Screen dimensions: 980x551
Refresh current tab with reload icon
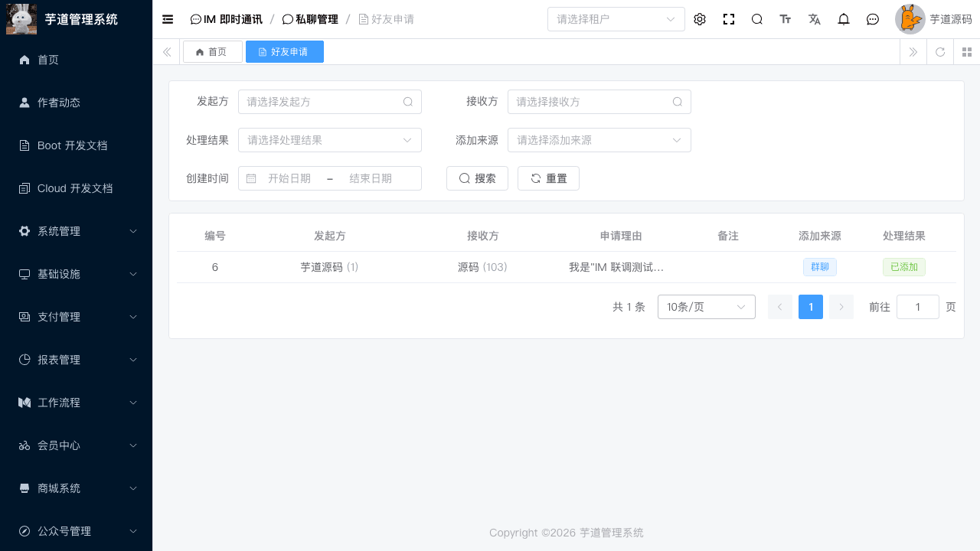940,52
